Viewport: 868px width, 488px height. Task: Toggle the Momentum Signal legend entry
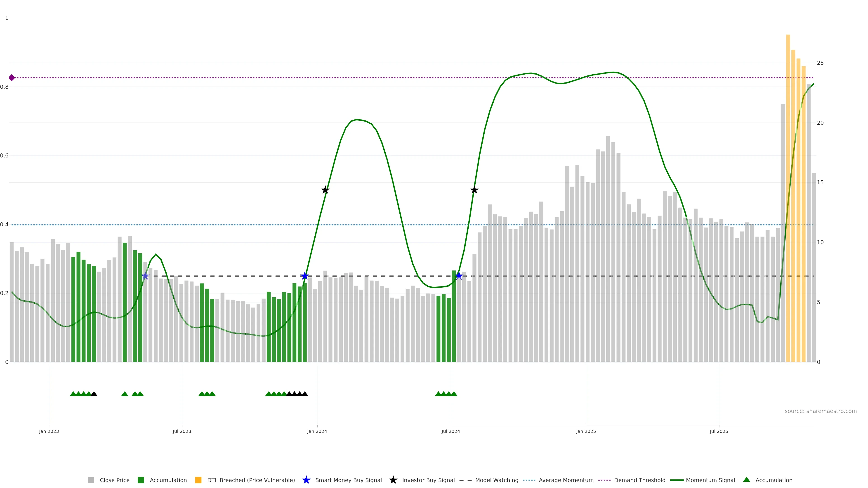click(x=710, y=480)
